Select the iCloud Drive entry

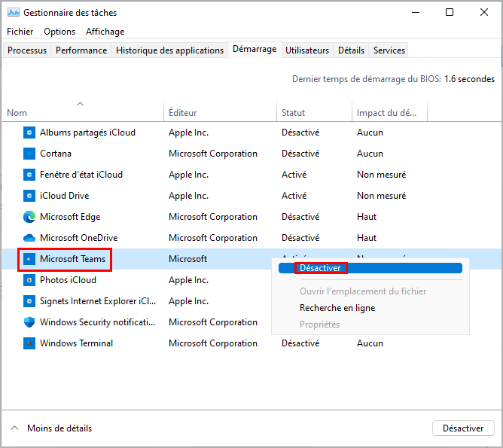(x=64, y=196)
